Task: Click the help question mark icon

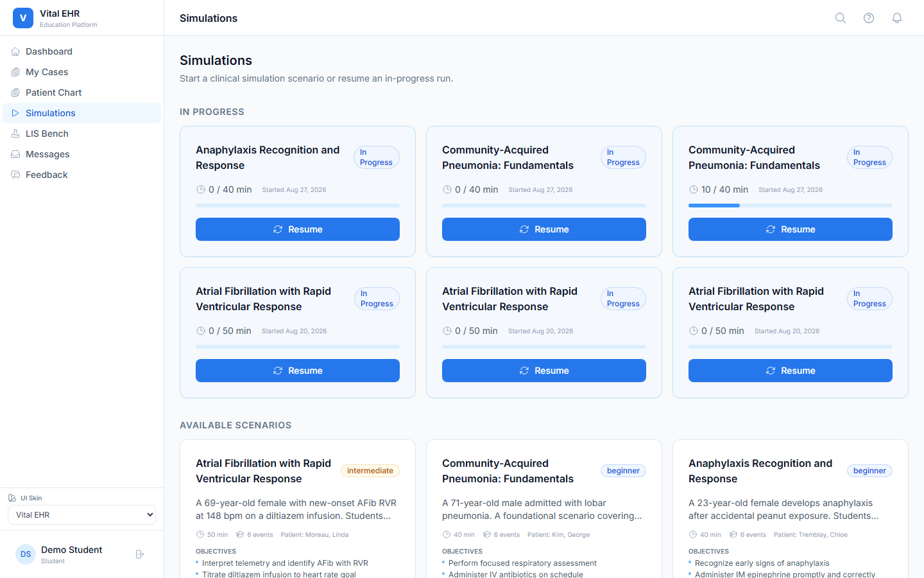Action: coord(869,18)
